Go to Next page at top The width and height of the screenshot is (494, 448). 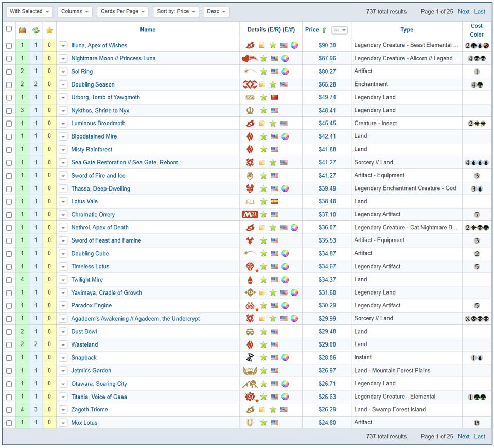464,12
